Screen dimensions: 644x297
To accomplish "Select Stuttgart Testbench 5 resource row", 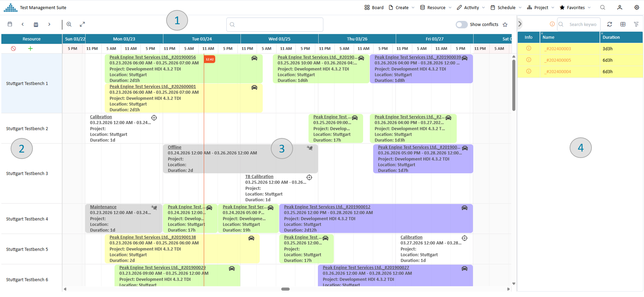I will (x=32, y=249).
